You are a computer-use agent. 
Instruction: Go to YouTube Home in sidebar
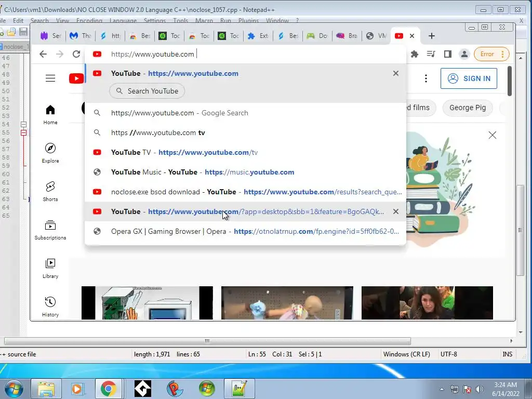(50, 115)
